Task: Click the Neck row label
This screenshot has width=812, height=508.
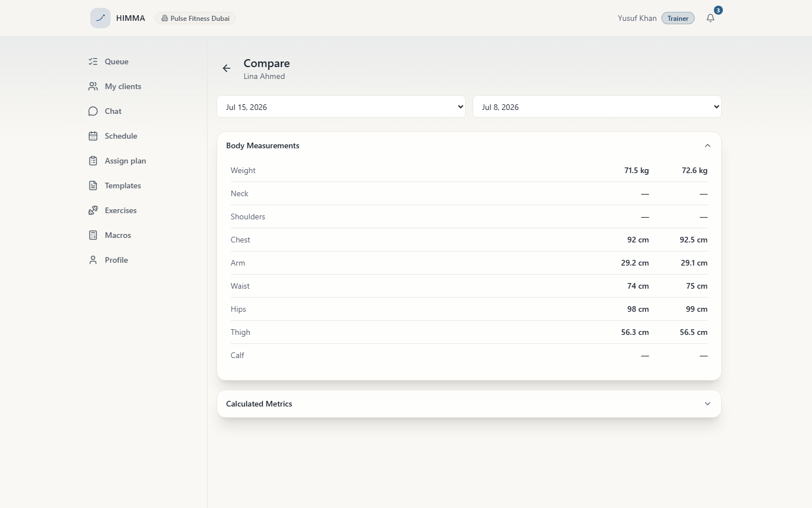Action: coord(240,193)
